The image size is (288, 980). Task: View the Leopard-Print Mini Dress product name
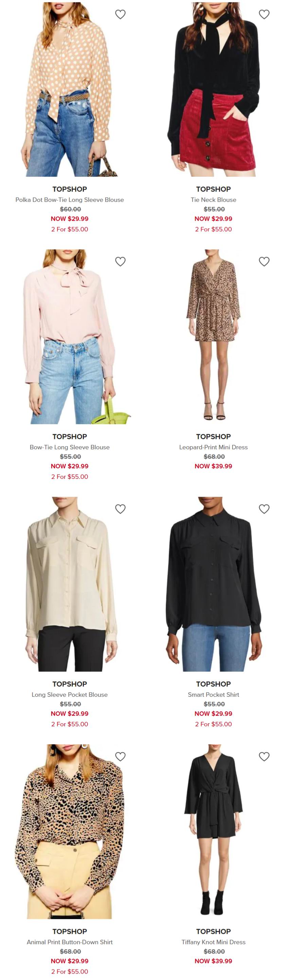point(213,447)
